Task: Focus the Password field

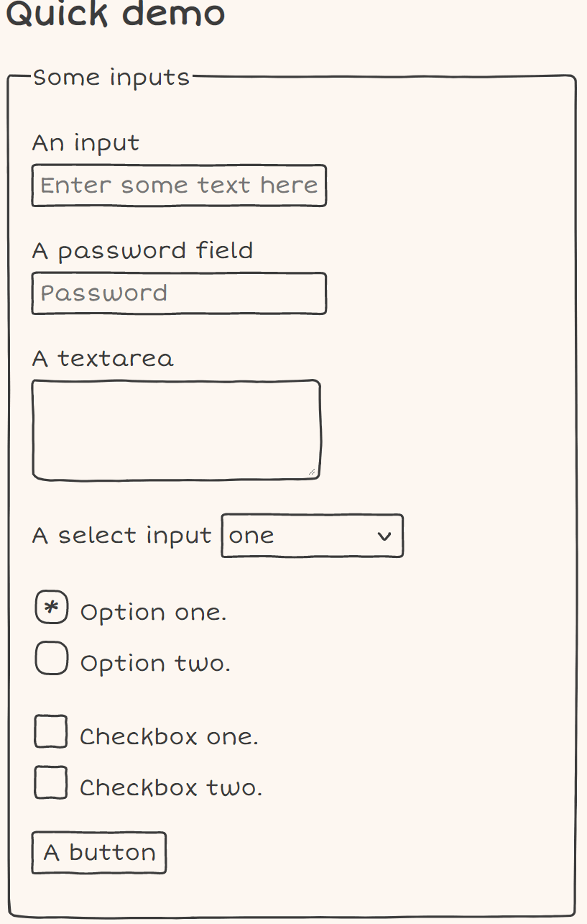Action: pyautogui.click(x=179, y=293)
